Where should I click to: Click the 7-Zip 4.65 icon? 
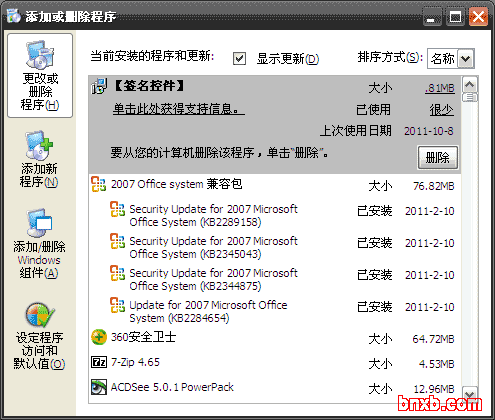tap(99, 362)
